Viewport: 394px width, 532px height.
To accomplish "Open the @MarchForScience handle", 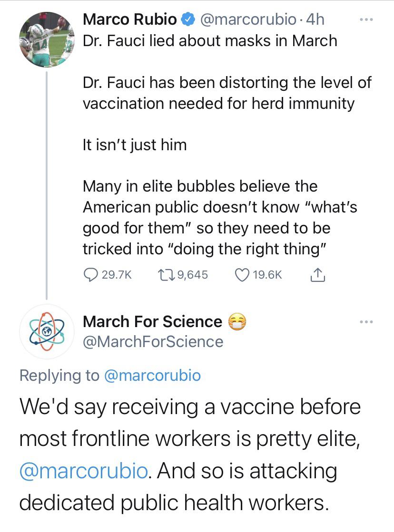I will tap(153, 342).
